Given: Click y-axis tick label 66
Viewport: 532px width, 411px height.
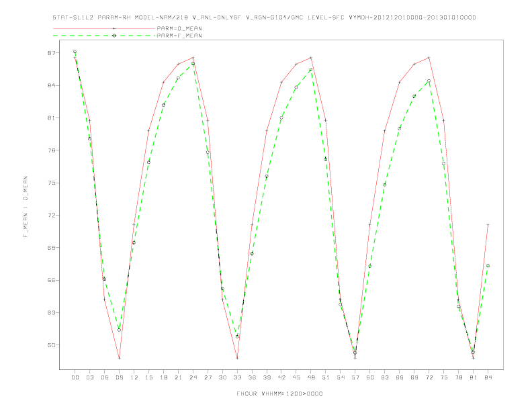Looking at the screenshot, I should pos(52,280).
